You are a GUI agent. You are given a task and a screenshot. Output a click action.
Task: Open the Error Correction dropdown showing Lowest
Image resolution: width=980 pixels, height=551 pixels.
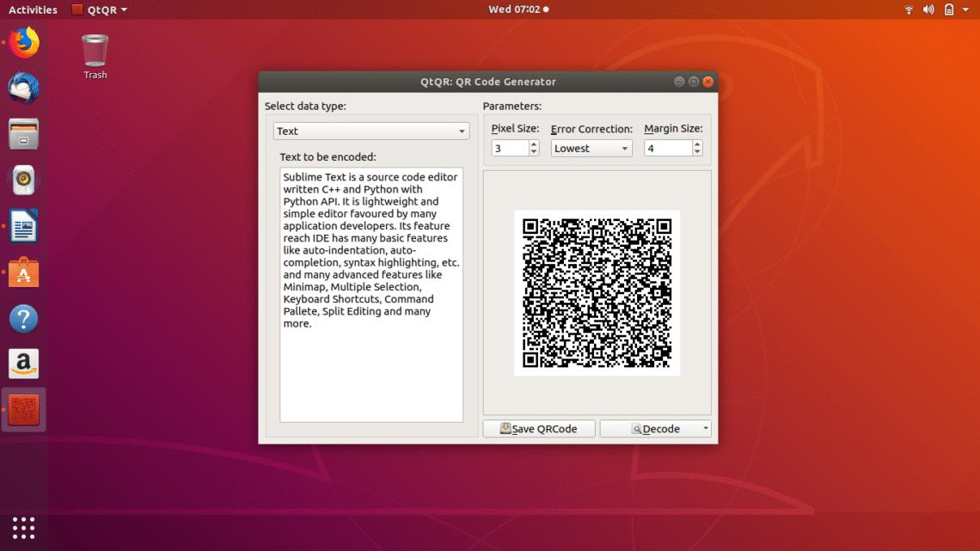point(591,148)
